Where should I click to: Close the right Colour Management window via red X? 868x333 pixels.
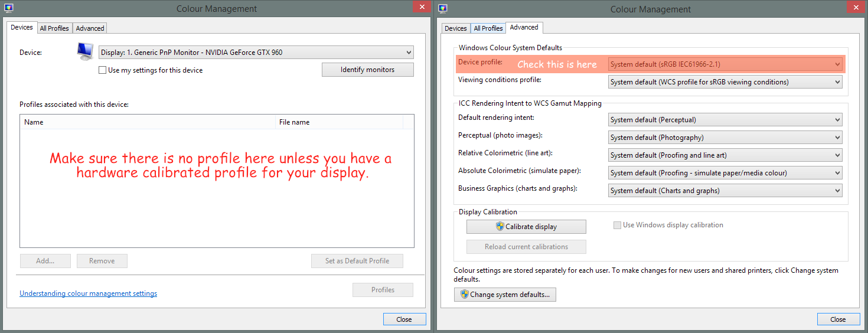pyautogui.click(x=855, y=7)
